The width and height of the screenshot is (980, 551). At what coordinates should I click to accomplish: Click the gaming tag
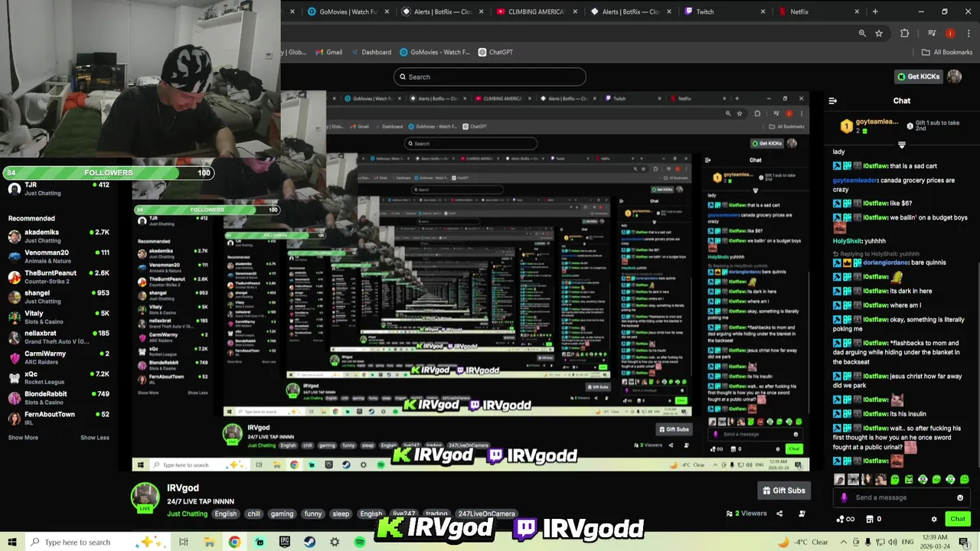(x=282, y=514)
